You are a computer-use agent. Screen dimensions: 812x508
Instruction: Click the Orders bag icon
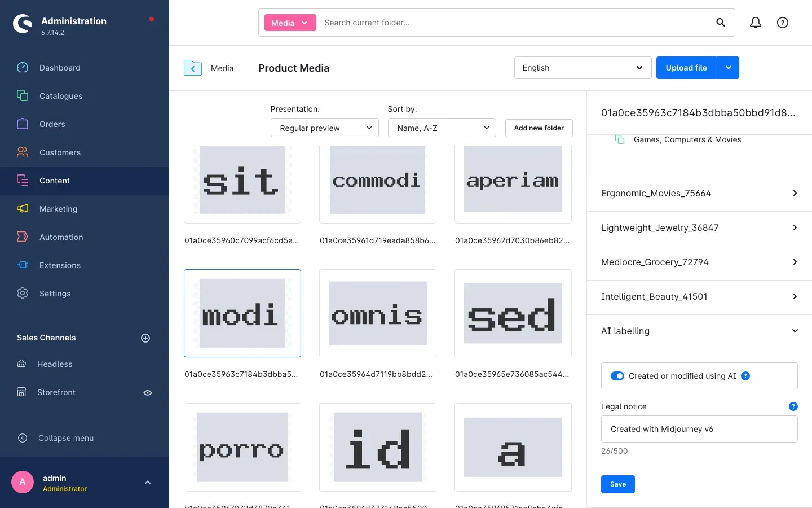coord(23,124)
